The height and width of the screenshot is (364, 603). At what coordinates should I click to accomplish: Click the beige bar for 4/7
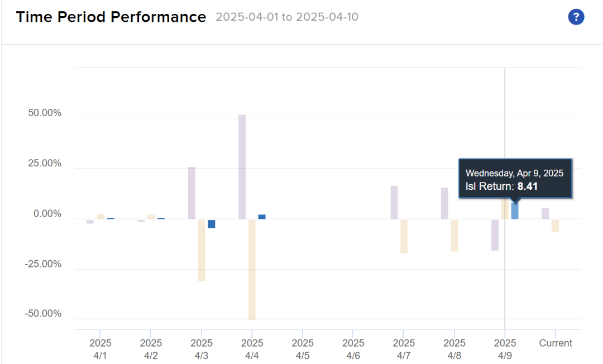(x=404, y=236)
